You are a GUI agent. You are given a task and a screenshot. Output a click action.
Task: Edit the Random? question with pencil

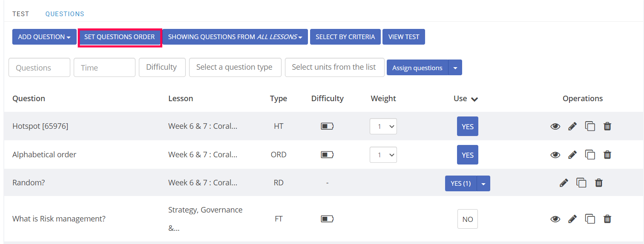point(563,183)
